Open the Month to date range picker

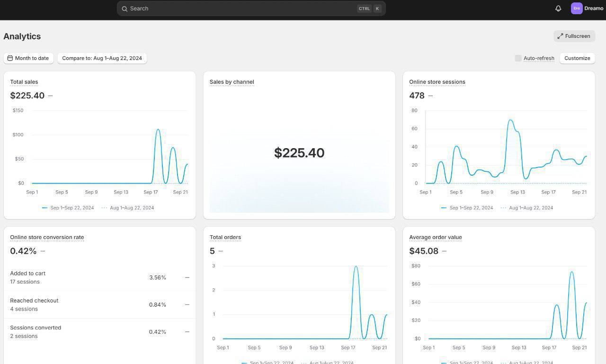pyautogui.click(x=28, y=58)
